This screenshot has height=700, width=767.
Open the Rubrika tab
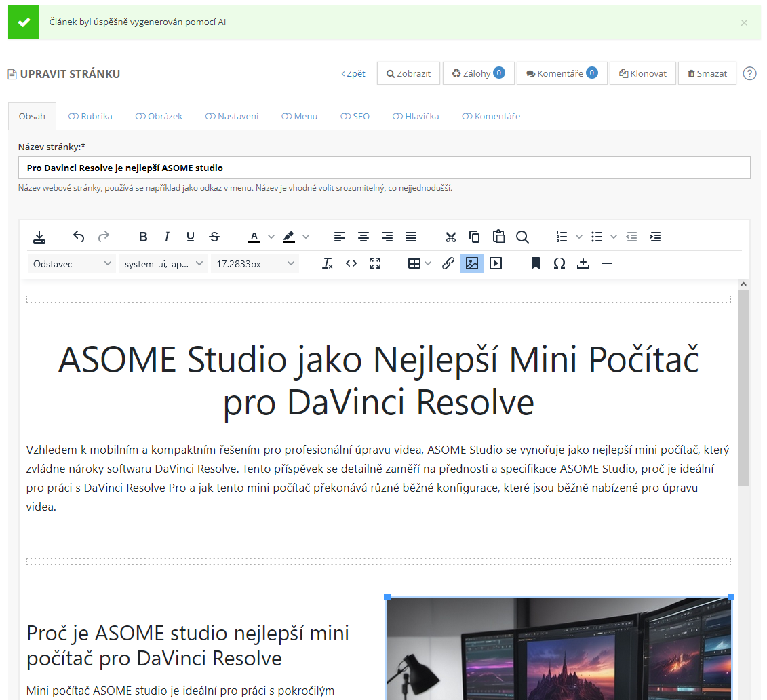tap(90, 116)
